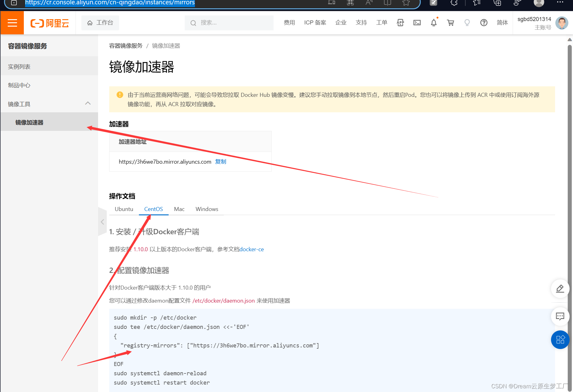Open the floating chat feedback button
This screenshot has height=392, width=573.
point(560,316)
